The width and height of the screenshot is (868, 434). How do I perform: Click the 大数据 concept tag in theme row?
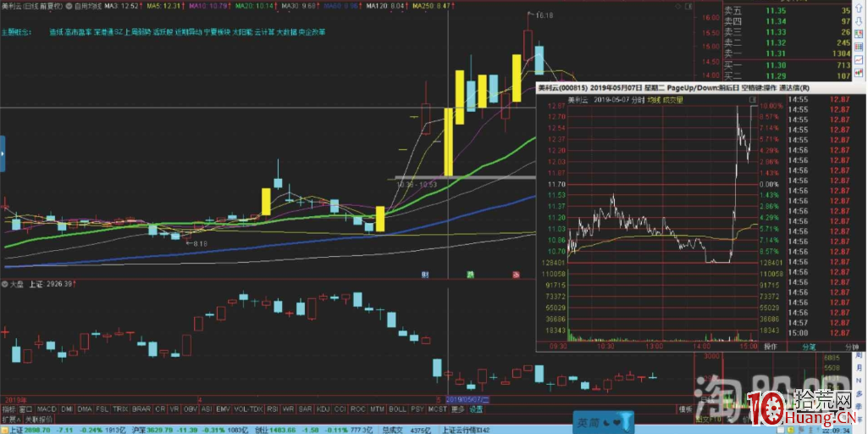click(286, 32)
